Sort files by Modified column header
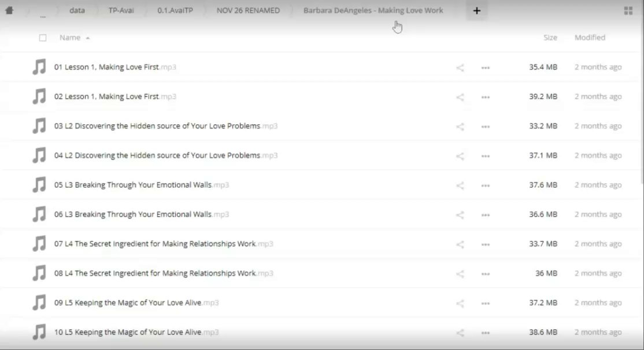Image resolution: width=644 pixels, height=350 pixels. click(590, 38)
